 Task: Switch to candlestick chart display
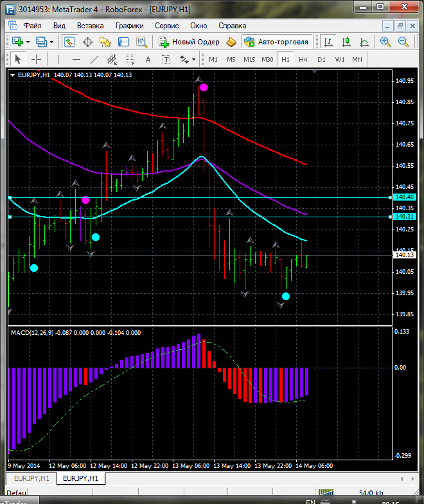[x=346, y=42]
